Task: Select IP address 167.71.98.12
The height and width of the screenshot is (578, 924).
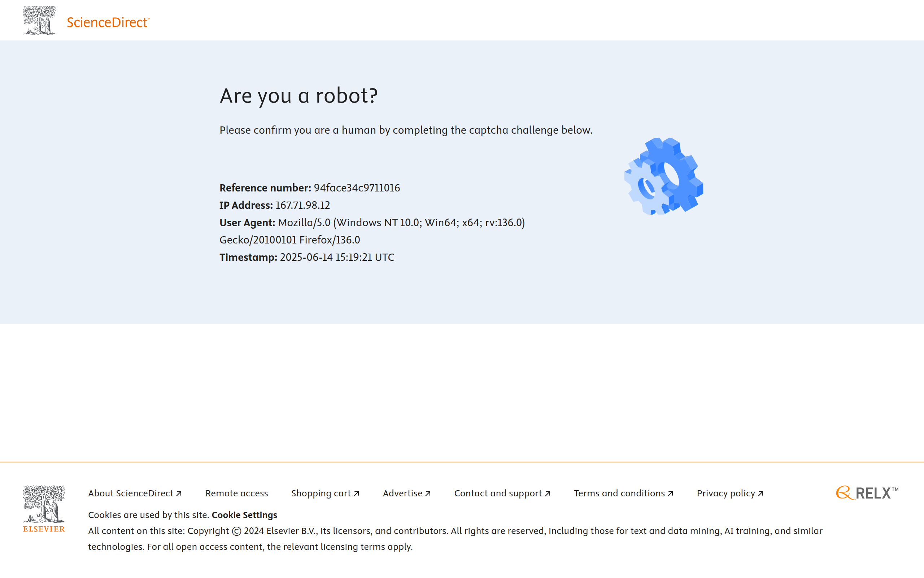Action: point(302,205)
